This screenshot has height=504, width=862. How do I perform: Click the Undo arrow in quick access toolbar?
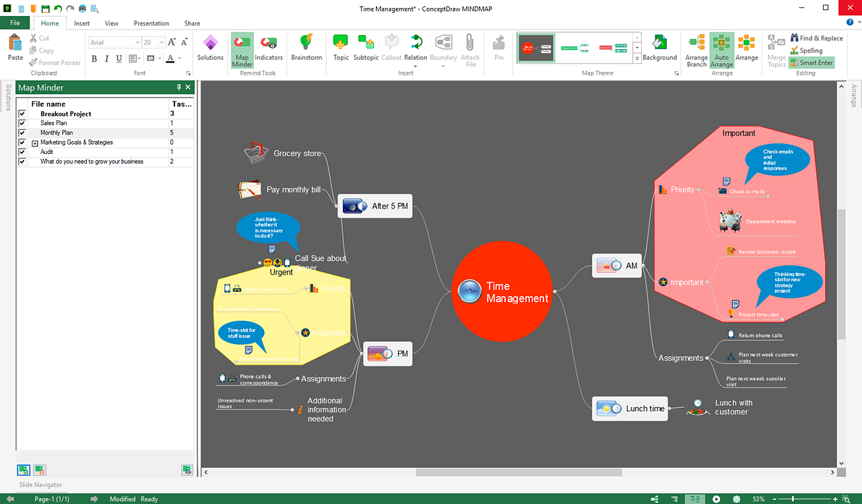(57, 8)
